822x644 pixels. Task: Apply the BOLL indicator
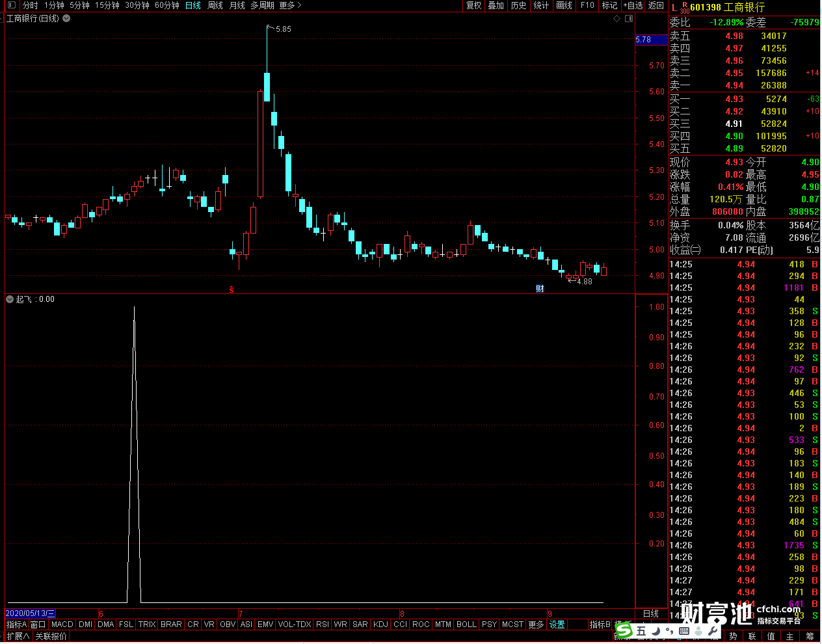click(x=466, y=624)
